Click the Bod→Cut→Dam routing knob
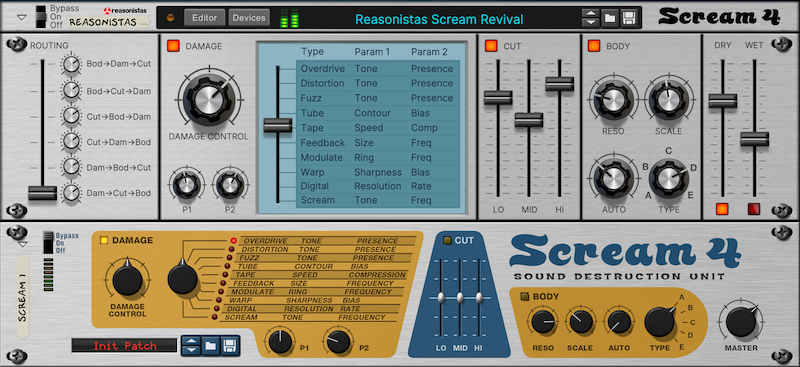Image resolution: width=800 pixels, height=367 pixels. pyautogui.click(x=72, y=91)
